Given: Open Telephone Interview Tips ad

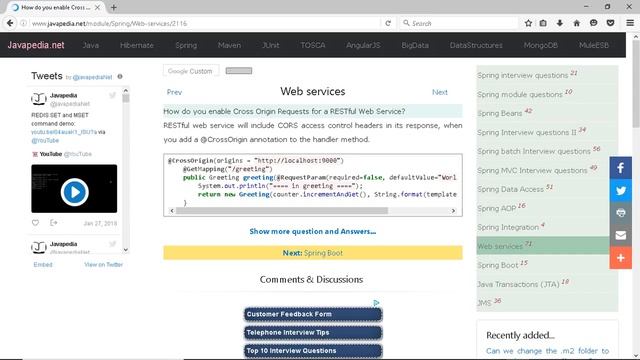Looking at the screenshot, I should click(x=313, y=333).
